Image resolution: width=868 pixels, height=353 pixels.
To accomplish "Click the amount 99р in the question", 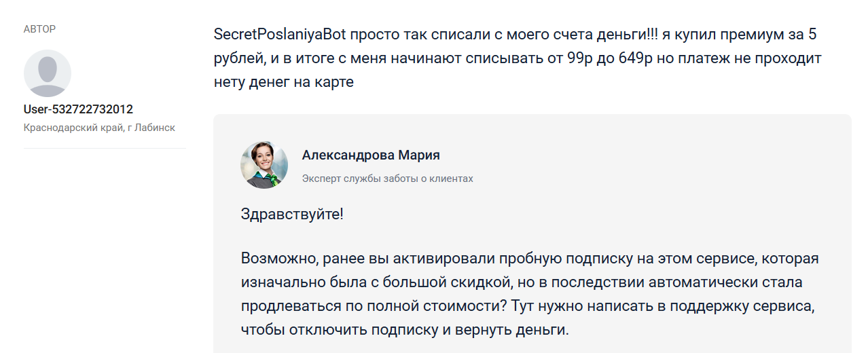I will 580,58.
